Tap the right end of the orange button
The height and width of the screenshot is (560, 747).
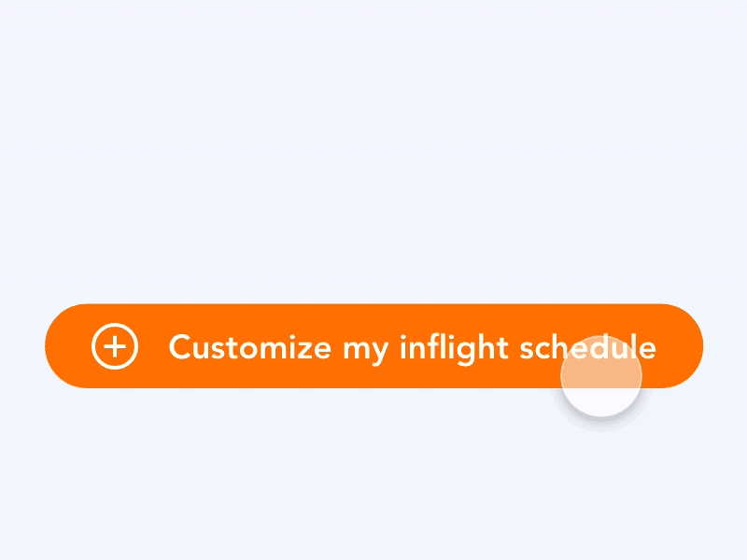point(682,346)
